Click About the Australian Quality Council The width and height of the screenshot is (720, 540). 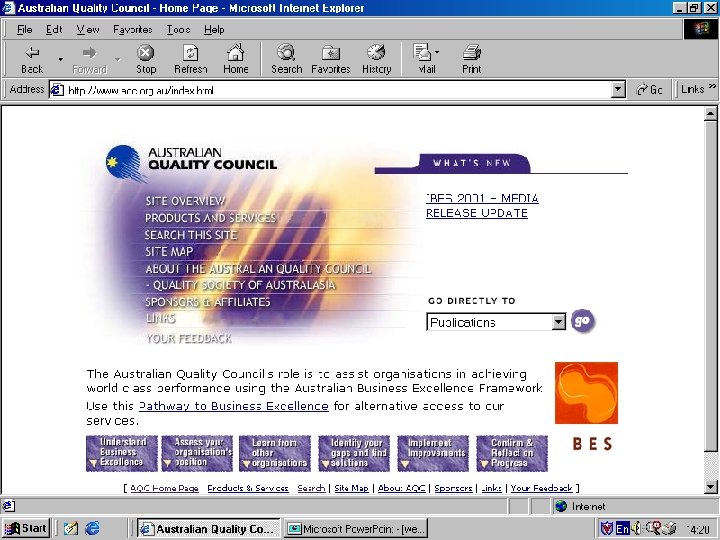point(258,269)
